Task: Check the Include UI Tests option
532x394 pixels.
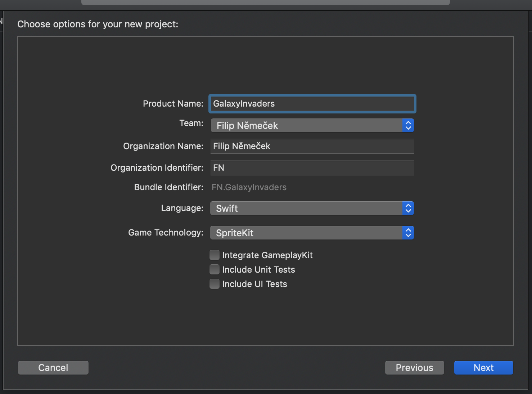Action: tap(215, 283)
